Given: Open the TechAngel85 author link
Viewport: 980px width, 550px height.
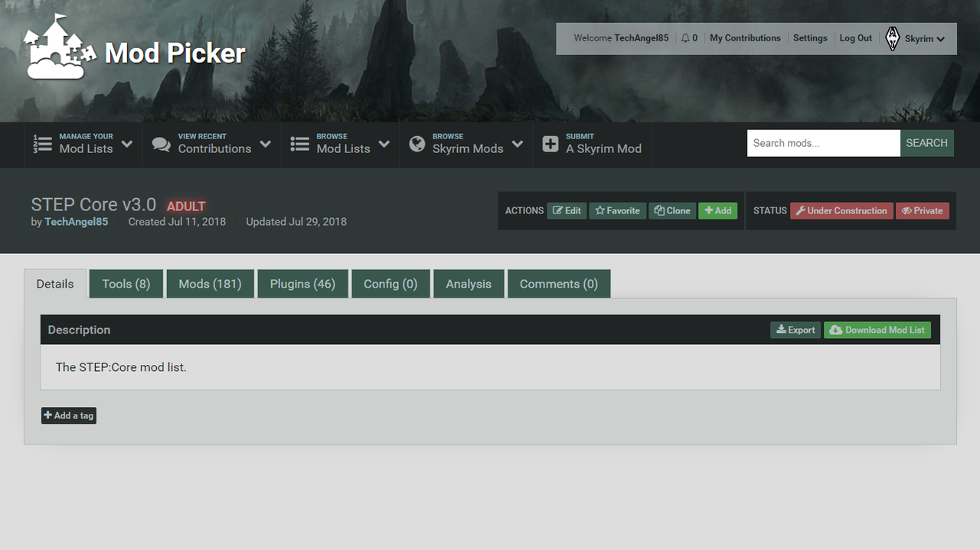Looking at the screenshot, I should 77,222.
